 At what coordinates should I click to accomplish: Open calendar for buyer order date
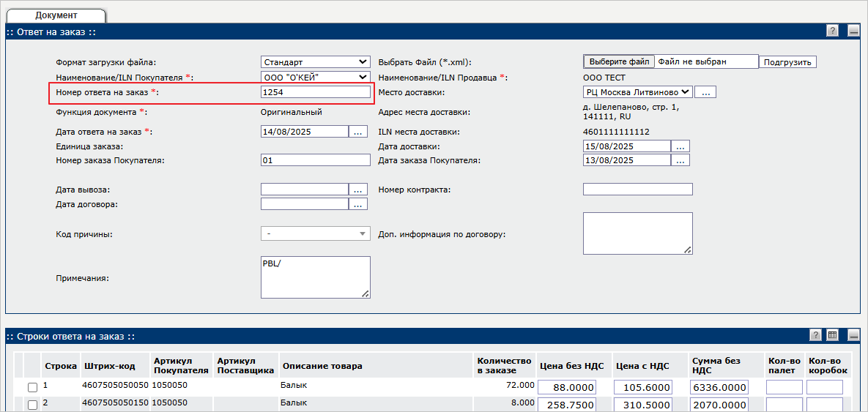pyautogui.click(x=680, y=160)
